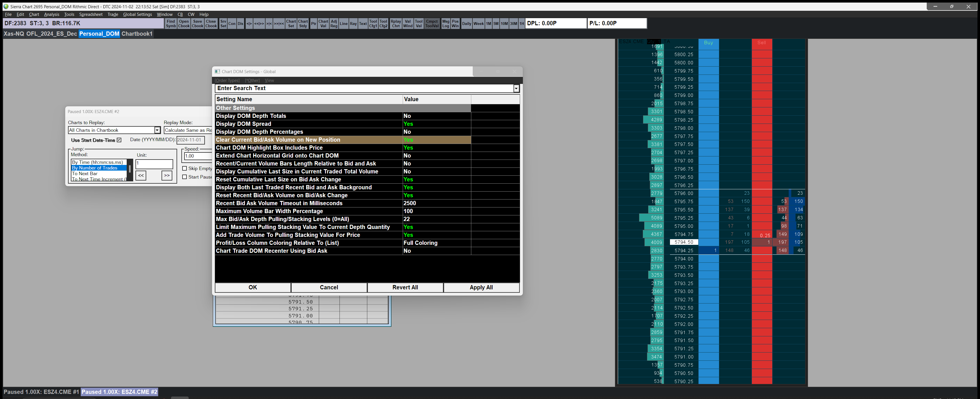Select the Ray drawing tool
Viewport: 980px width, 399px height.
pos(353,24)
